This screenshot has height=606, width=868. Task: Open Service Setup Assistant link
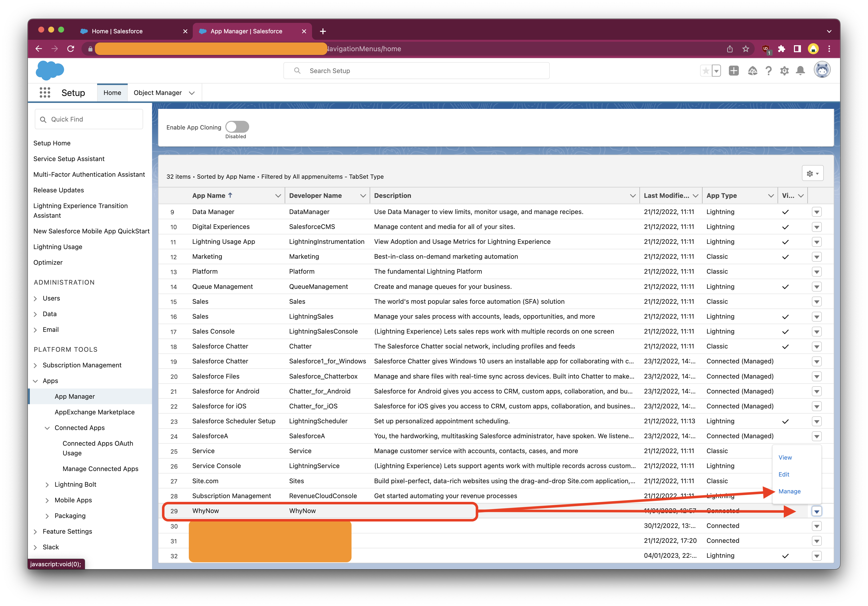pos(69,159)
